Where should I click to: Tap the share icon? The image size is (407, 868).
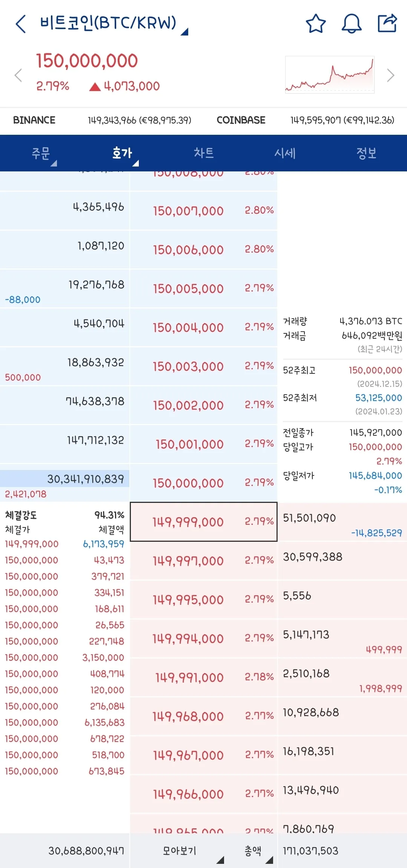(x=387, y=23)
